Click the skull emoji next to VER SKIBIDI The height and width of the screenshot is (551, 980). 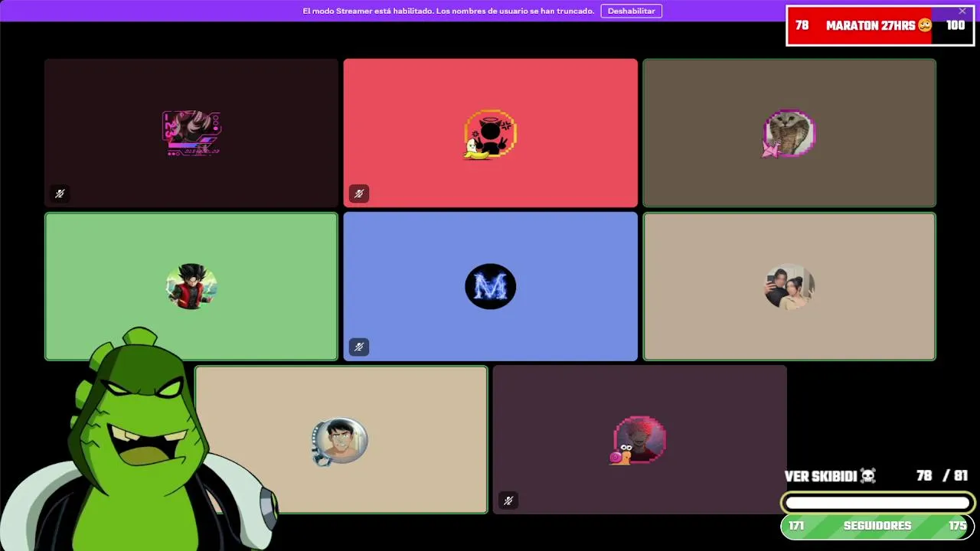867,476
